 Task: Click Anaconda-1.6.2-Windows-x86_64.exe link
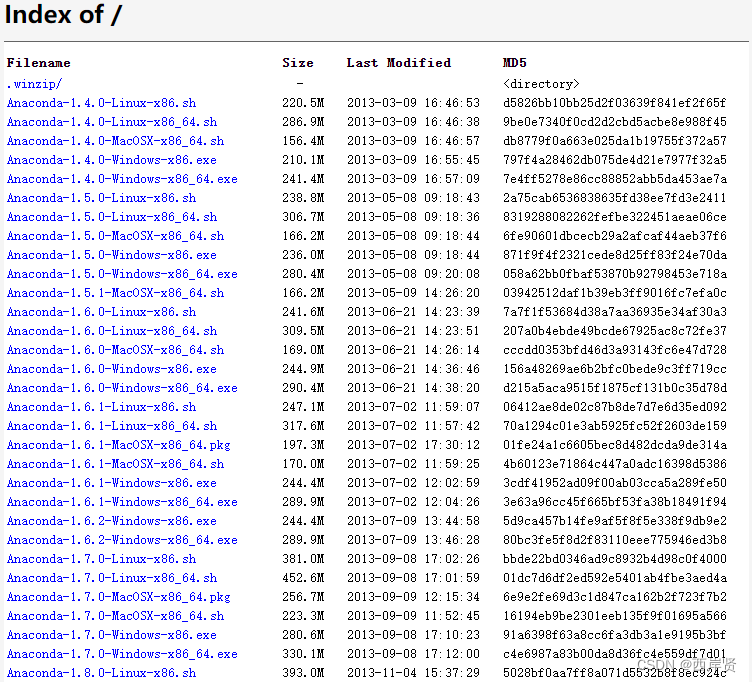pos(122,540)
